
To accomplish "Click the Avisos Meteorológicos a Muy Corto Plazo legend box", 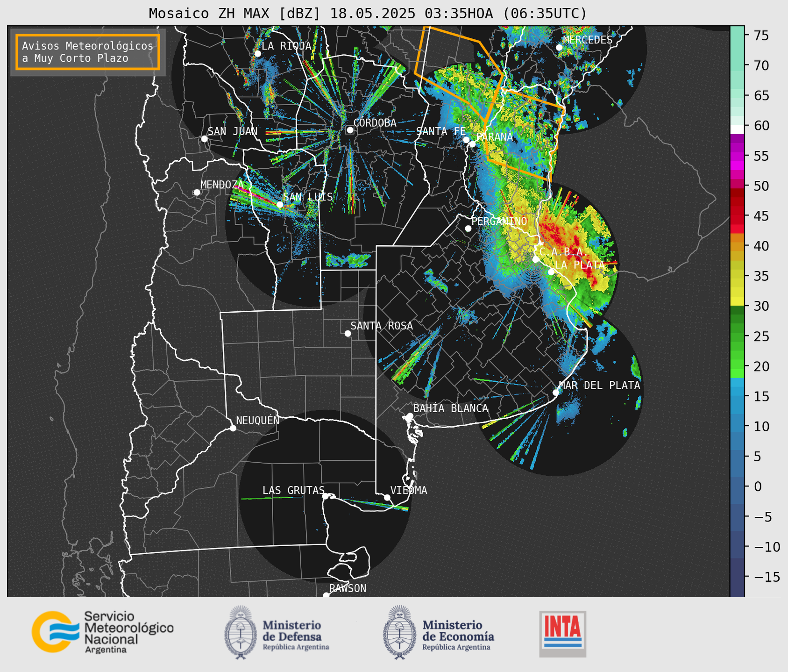I will tap(88, 52).
